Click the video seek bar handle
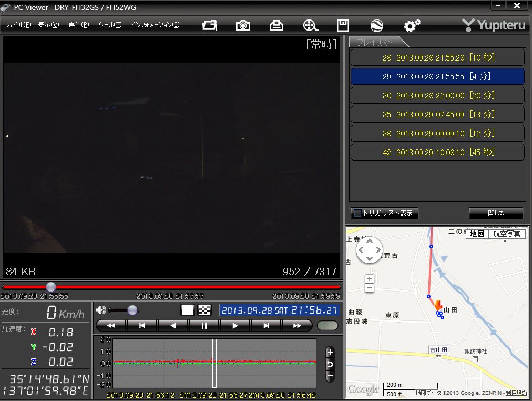 tap(51, 287)
